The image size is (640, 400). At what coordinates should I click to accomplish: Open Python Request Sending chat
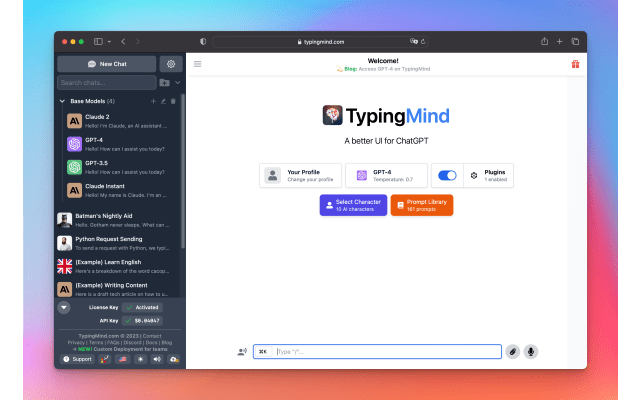tap(118, 243)
